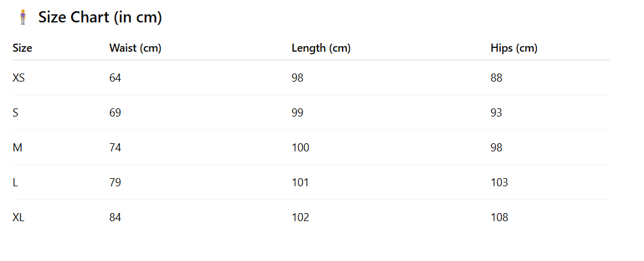Screen dimensions: 644x261
Task: Select the Hips (cm) column header
Action: tap(514, 48)
